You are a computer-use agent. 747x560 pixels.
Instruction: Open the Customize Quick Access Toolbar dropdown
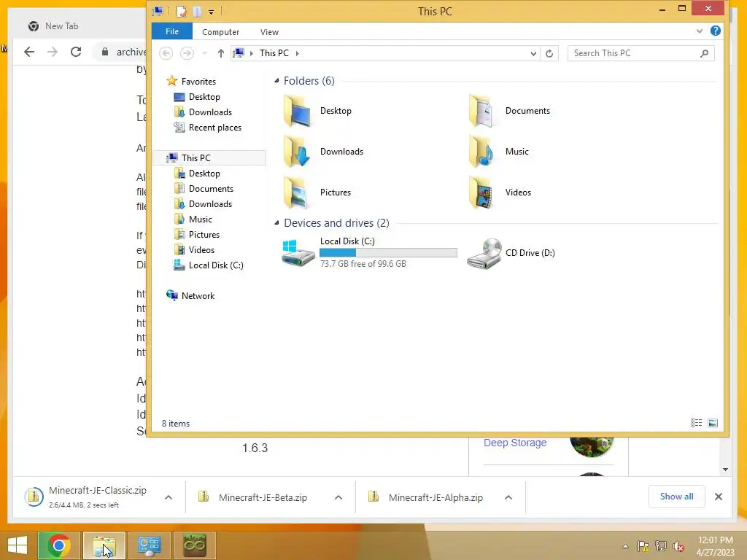coord(211,12)
